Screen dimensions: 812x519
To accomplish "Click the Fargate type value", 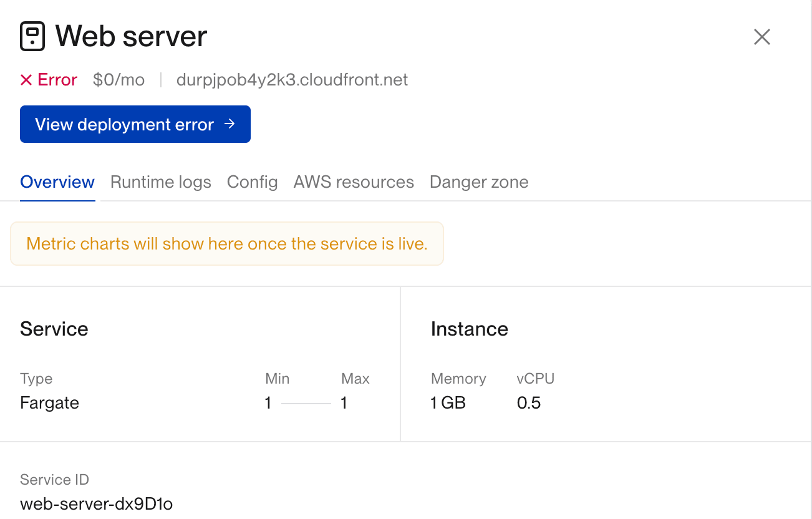I will (x=50, y=403).
